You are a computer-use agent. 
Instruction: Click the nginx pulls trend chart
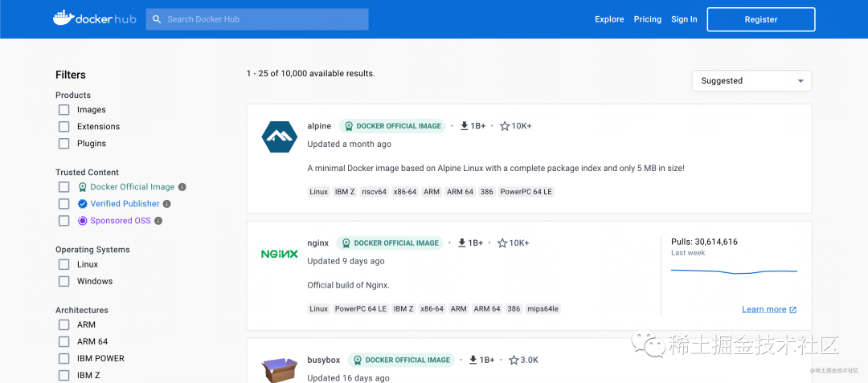tap(734, 271)
